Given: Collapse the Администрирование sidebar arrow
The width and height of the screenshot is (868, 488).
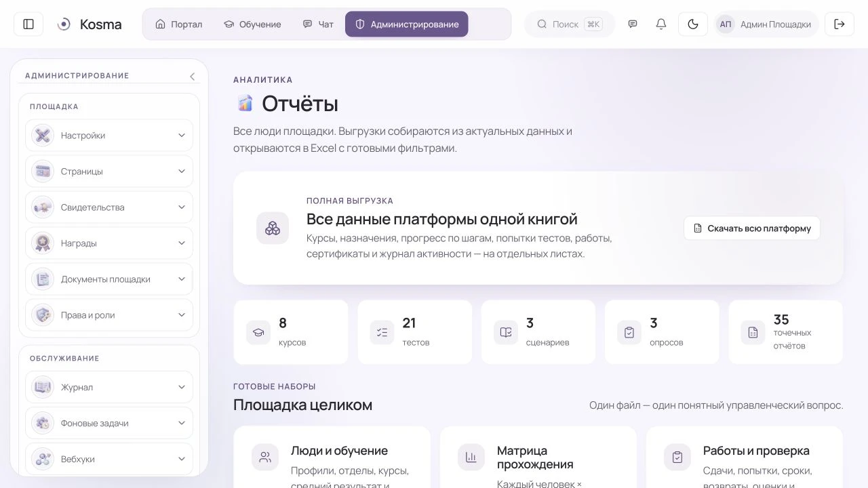Looking at the screenshot, I should point(192,77).
